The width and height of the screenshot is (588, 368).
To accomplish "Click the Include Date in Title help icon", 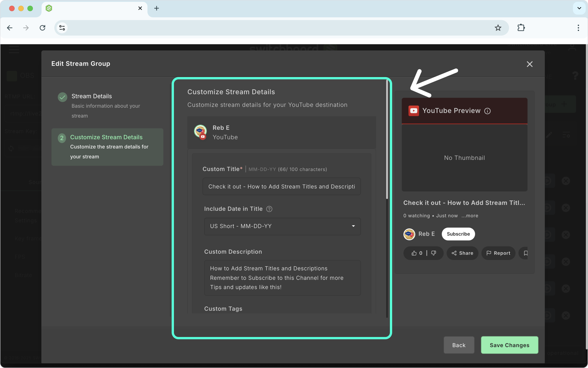I will (269, 209).
